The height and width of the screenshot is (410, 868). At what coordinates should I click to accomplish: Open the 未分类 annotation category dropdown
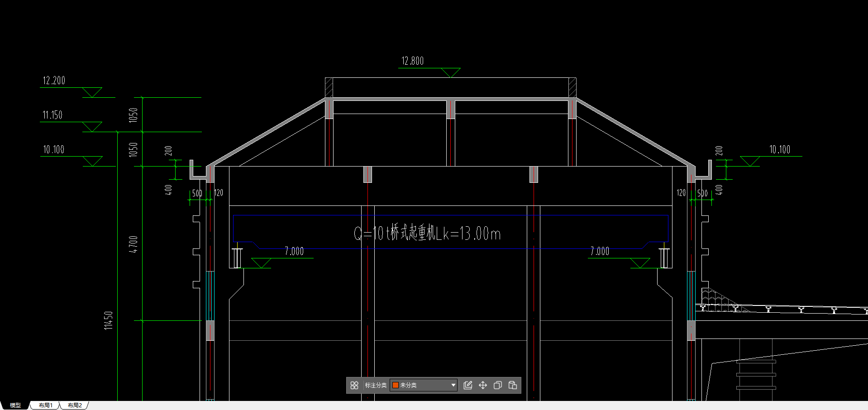(424, 385)
